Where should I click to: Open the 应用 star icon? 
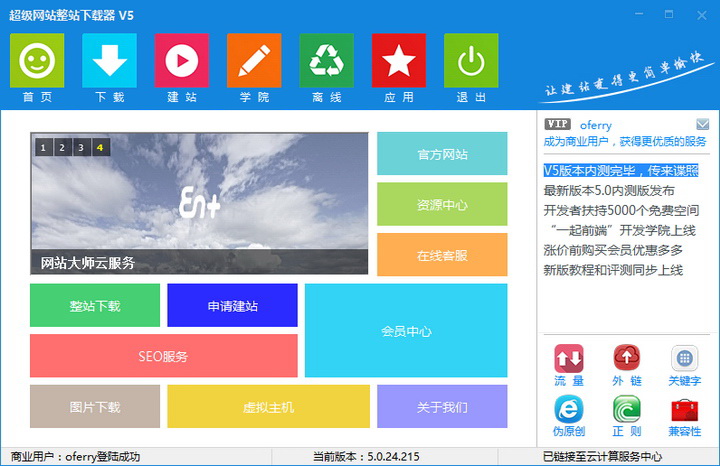[398, 61]
